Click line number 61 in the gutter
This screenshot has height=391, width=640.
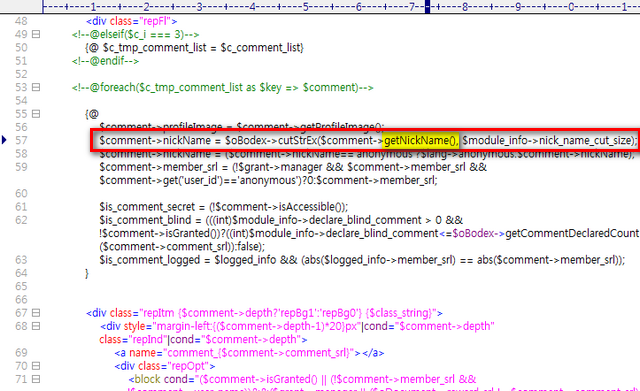coord(21,207)
